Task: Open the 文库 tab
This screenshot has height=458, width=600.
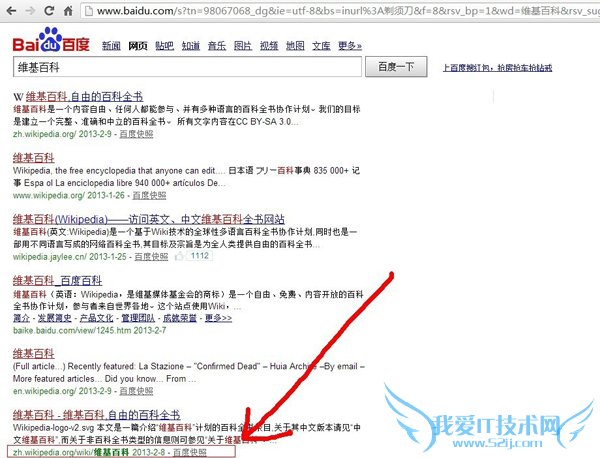Action: [x=321, y=46]
